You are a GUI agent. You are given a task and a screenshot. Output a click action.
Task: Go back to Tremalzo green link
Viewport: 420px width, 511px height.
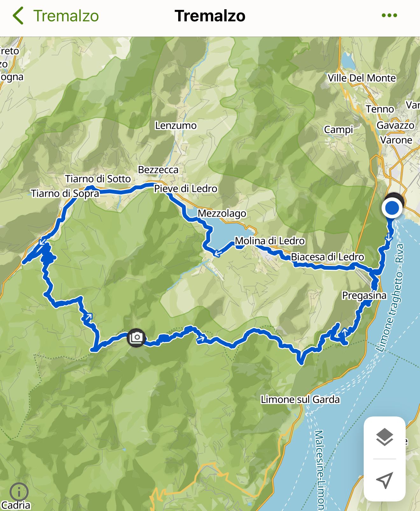tap(66, 16)
